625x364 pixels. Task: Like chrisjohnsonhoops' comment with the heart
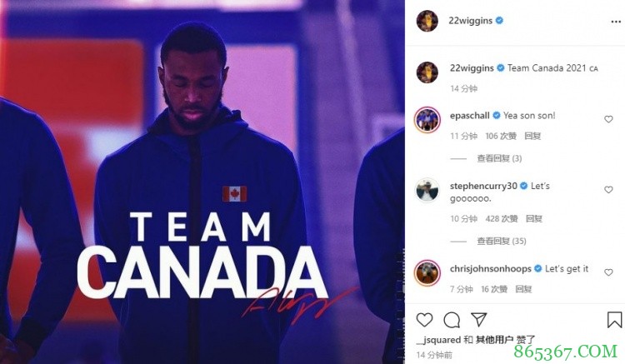click(608, 272)
